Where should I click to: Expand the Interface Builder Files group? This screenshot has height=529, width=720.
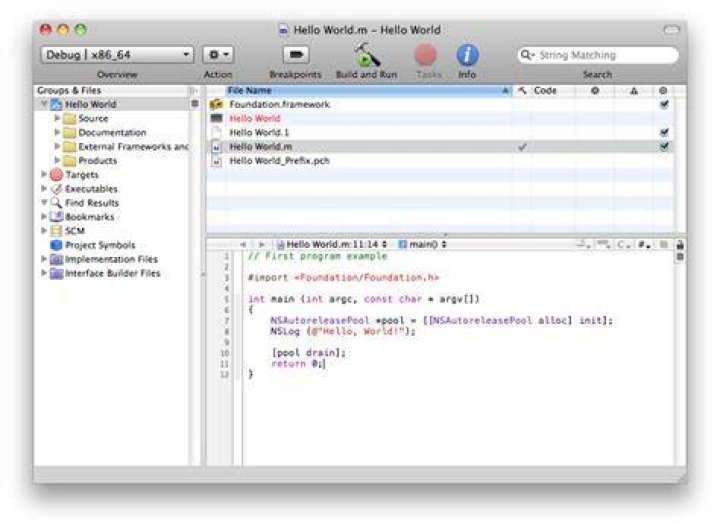44,273
